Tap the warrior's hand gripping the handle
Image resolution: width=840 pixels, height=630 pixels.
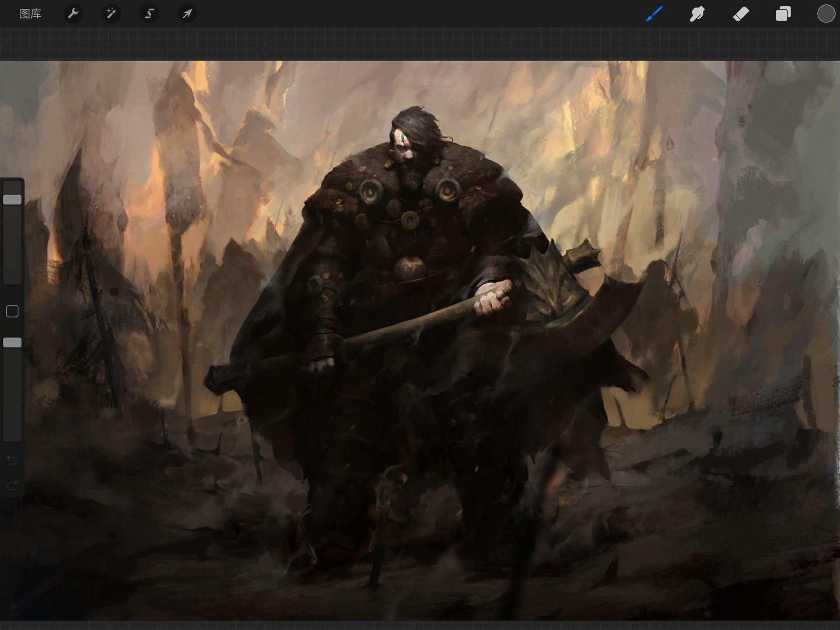tap(493, 299)
